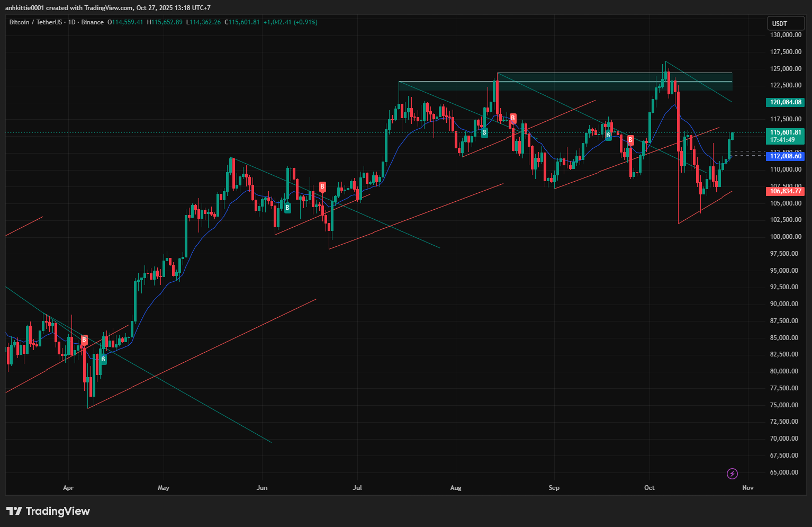Click the purple lightning bolt icon
This screenshot has height=527, width=812.
732,474
